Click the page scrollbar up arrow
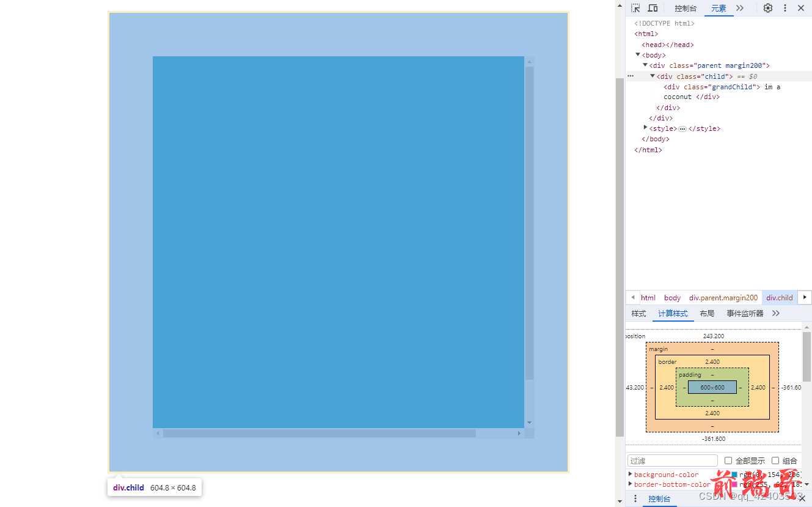The width and height of the screenshot is (812, 507). [620, 5]
